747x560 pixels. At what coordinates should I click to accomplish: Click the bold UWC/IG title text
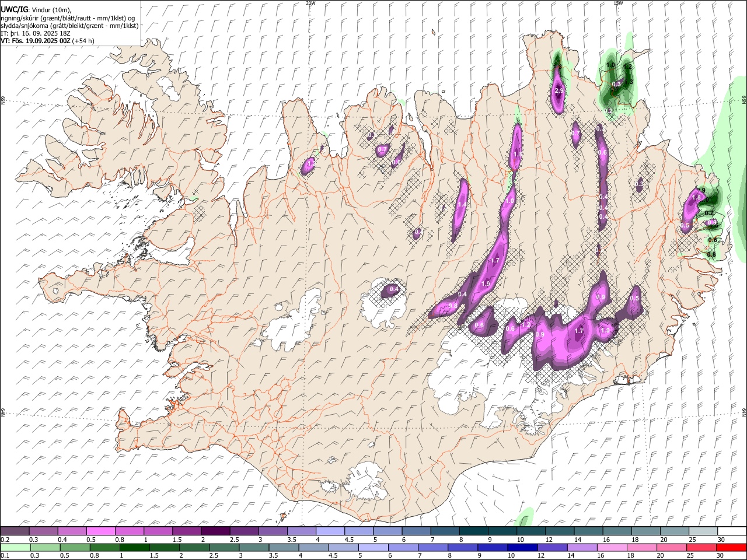[13, 9]
